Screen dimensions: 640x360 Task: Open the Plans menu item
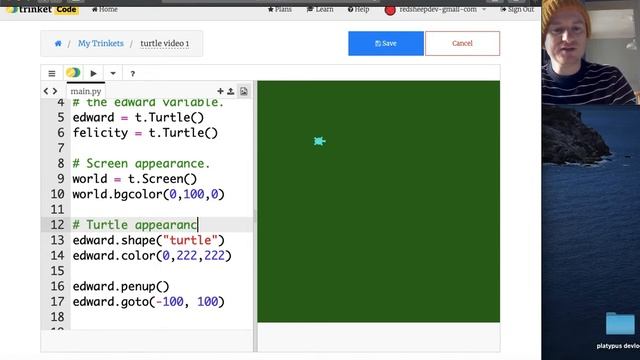point(280,9)
